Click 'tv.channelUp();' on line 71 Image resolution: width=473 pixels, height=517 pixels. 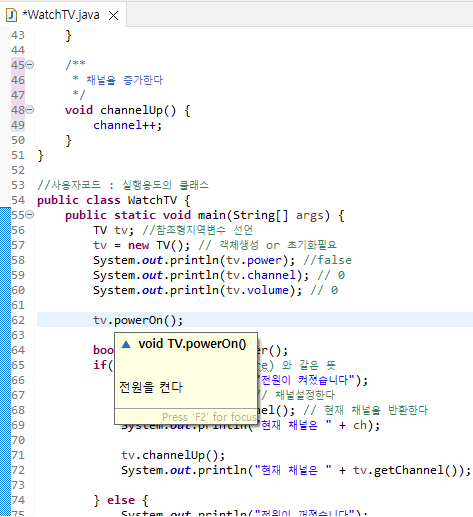(x=173, y=455)
